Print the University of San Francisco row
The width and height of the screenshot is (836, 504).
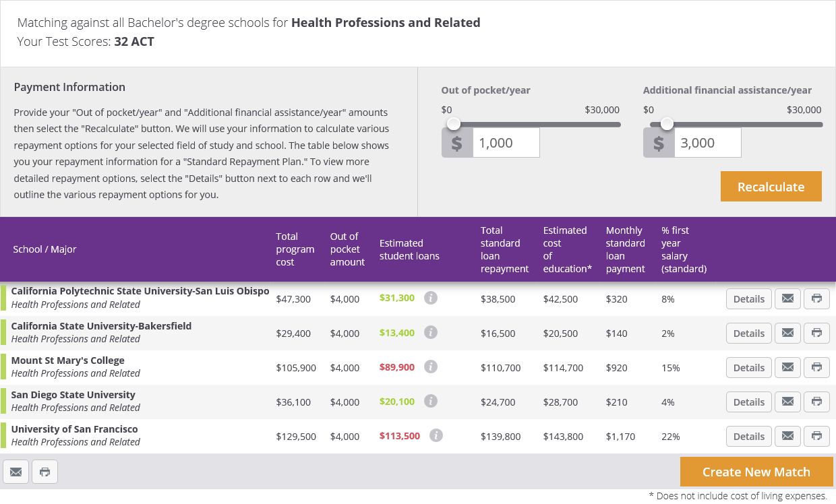click(x=816, y=436)
